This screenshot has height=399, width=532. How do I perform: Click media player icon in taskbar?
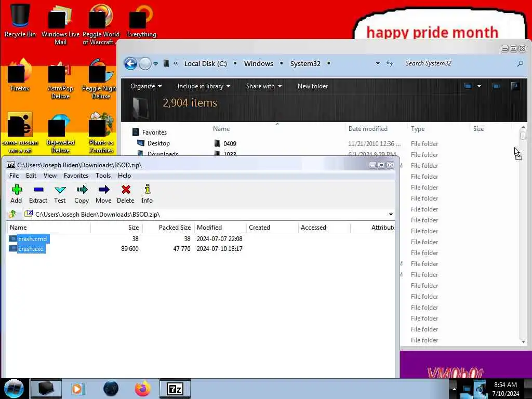point(77,389)
